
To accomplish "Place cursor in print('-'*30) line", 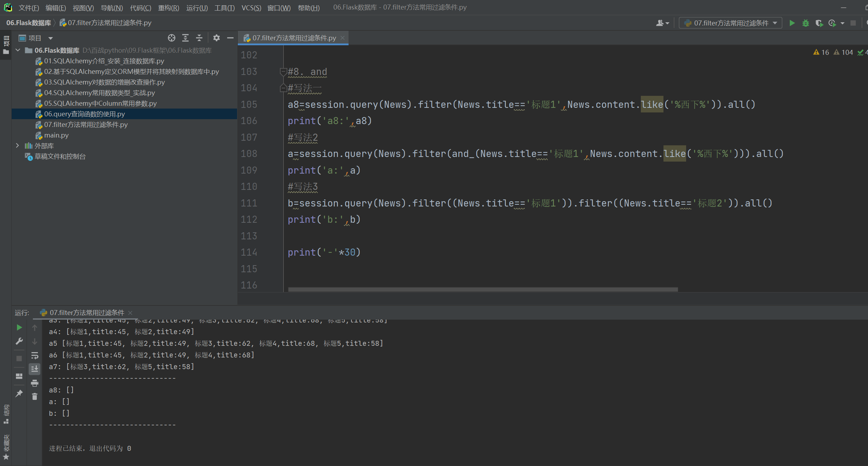I will [x=324, y=252].
